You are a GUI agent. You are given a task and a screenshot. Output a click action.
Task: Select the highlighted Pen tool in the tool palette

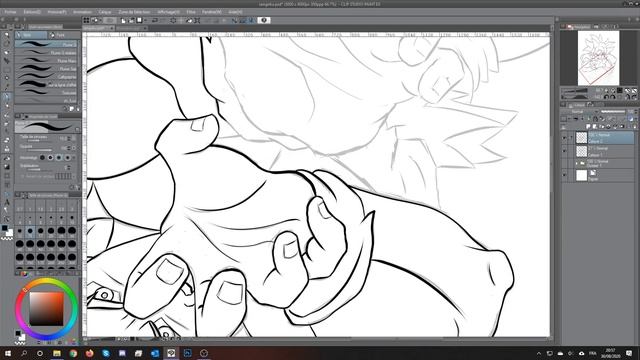click(7, 97)
